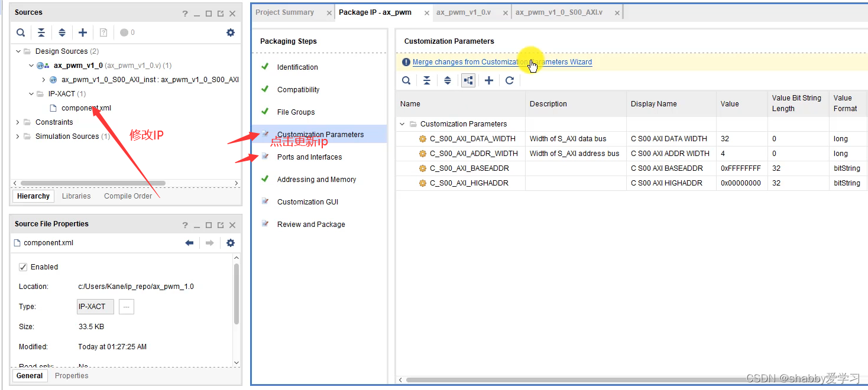Select the Hierarchy tab

(33, 196)
